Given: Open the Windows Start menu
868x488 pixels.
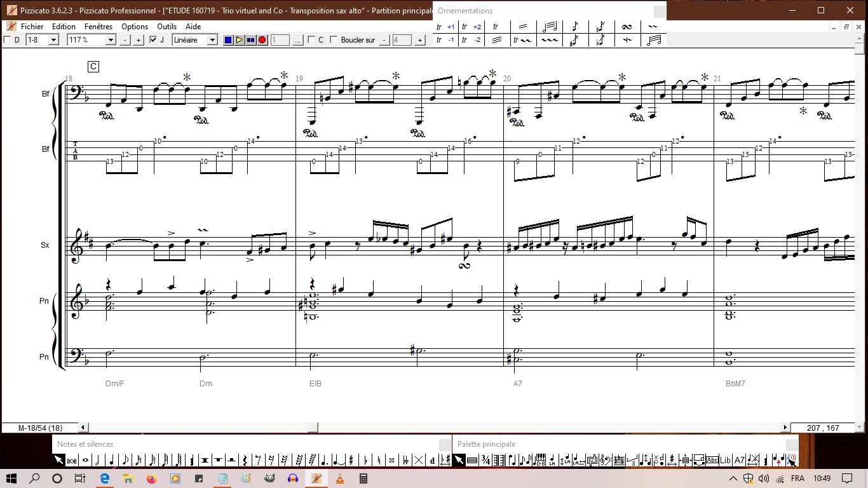Looking at the screenshot, I should (x=12, y=478).
